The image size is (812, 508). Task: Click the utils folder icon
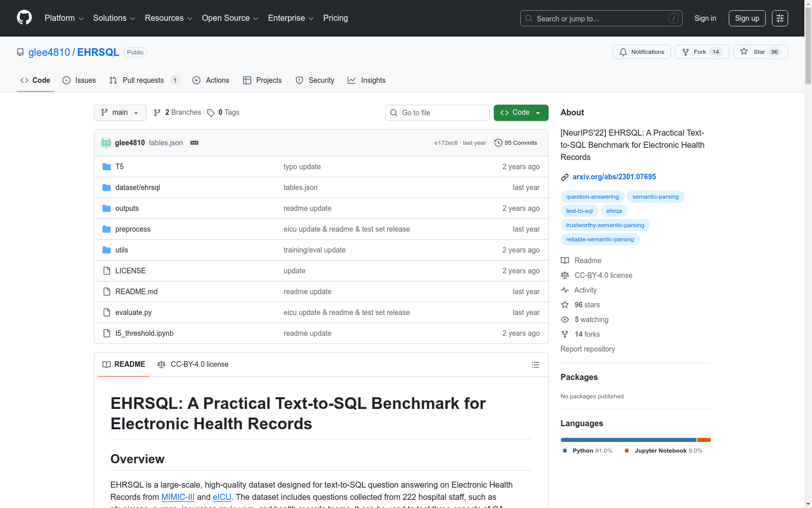(107, 250)
